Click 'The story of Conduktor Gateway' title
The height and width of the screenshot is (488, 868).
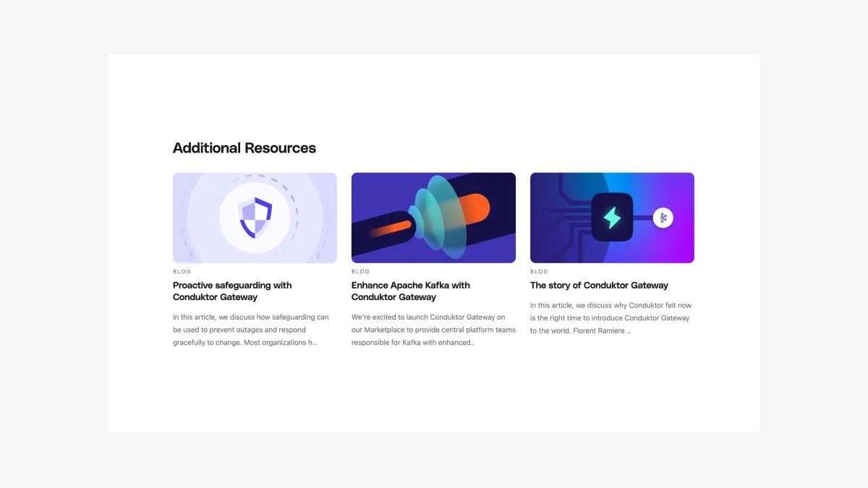click(x=599, y=286)
